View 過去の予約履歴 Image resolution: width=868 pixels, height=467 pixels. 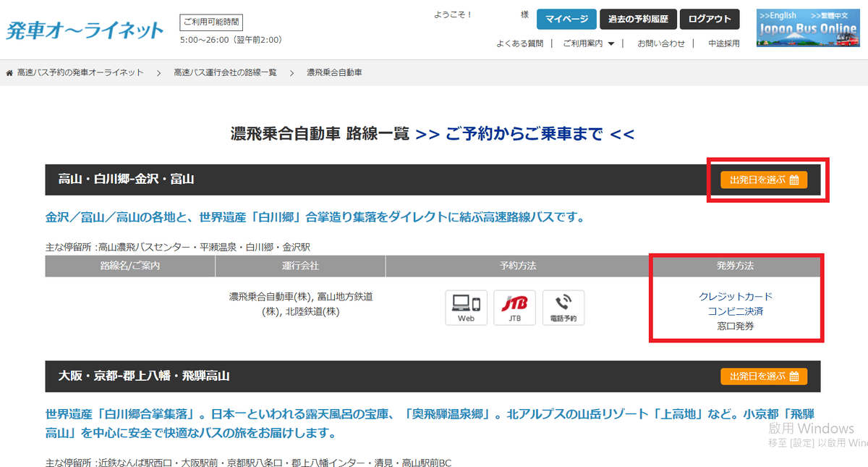[638, 20]
